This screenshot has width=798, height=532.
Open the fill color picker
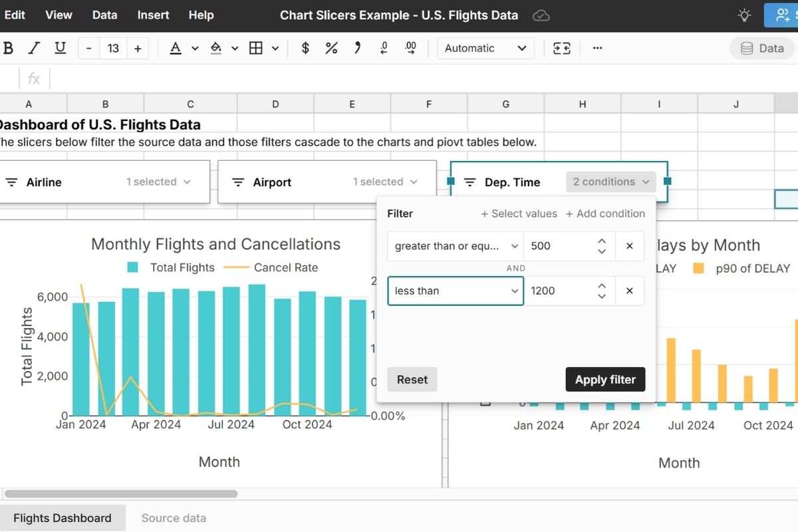[216, 48]
